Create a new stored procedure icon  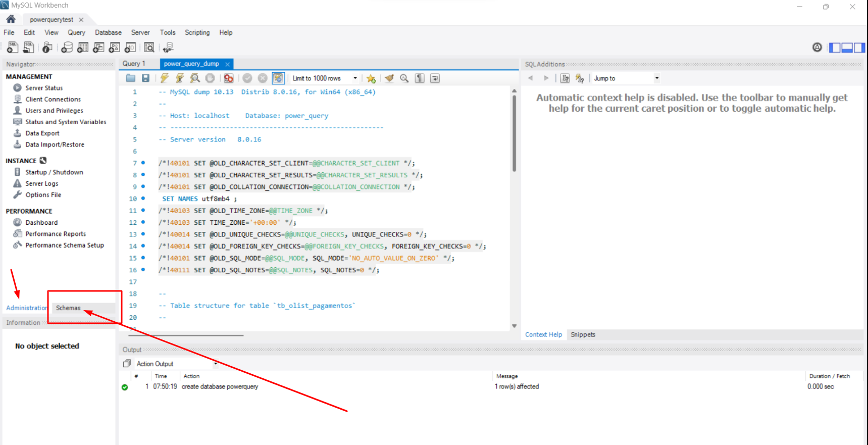115,47
